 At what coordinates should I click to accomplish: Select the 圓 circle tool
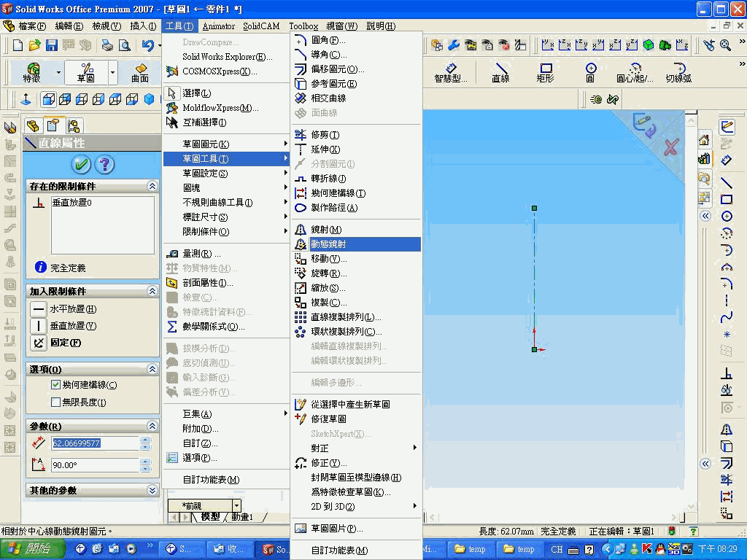click(591, 72)
